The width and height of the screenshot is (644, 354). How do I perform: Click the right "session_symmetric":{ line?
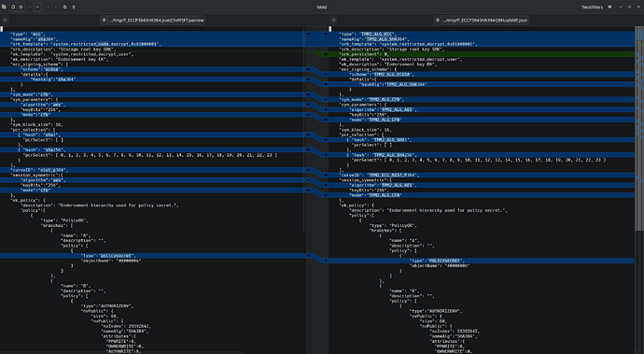pyautogui.click(x=365, y=180)
